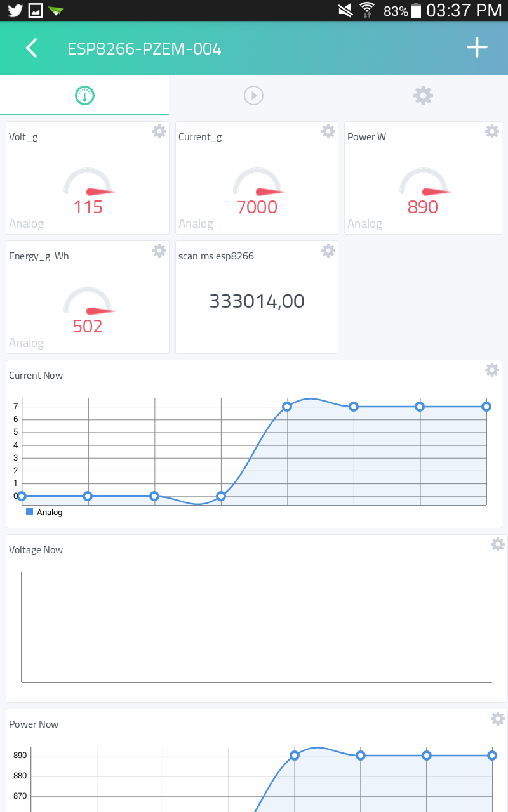
Task: Select the Volt_g gauge showing 115
Action: (88, 191)
